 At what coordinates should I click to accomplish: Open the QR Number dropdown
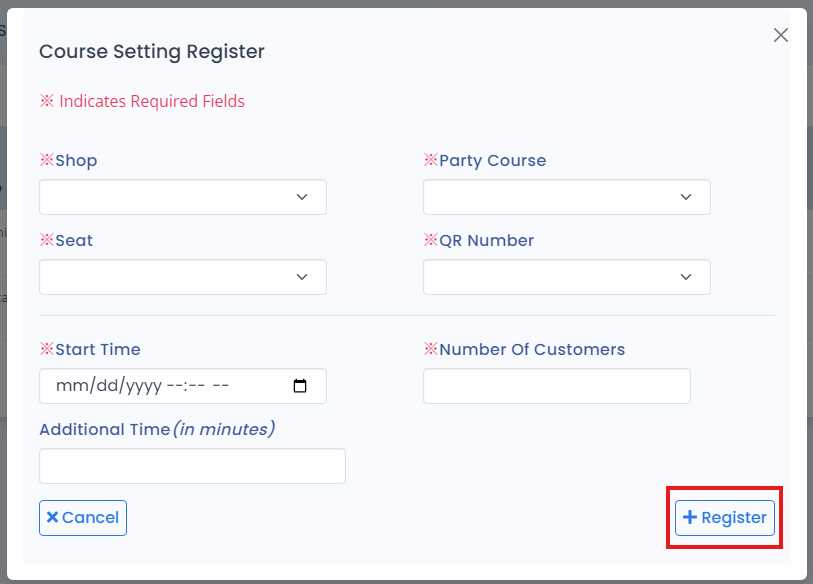click(566, 277)
